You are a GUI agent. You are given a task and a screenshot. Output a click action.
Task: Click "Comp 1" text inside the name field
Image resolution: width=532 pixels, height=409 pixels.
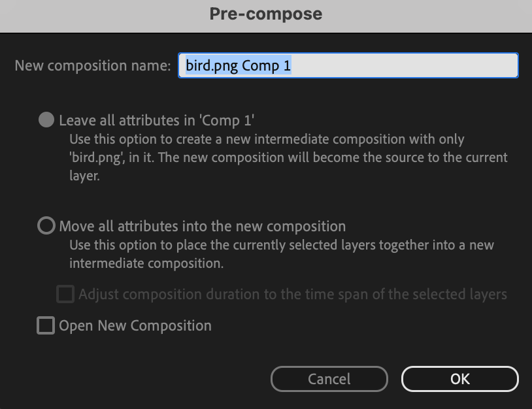[x=267, y=66]
